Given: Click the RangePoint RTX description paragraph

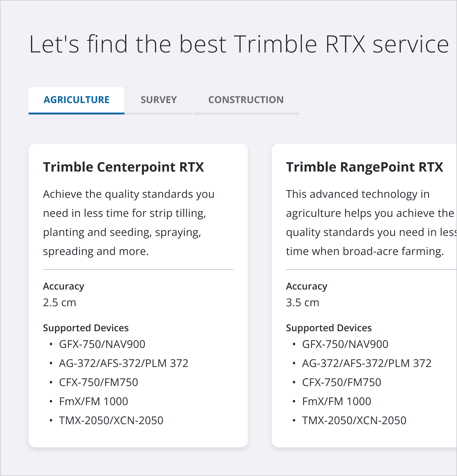Looking at the screenshot, I should point(371,223).
